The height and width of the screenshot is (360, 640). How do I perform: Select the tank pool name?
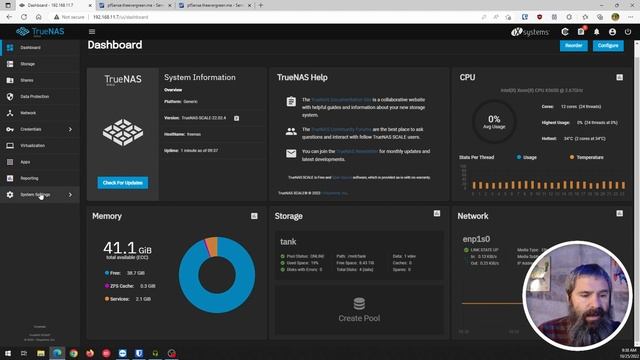pos(288,242)
